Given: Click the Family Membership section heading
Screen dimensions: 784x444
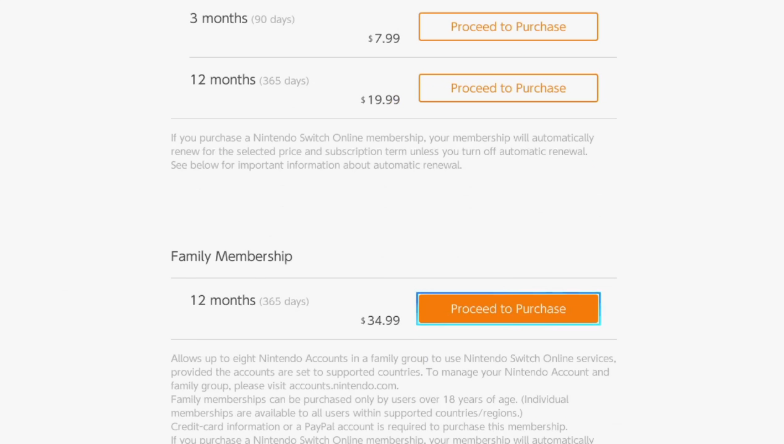Looking at the screenshot, I should 232,256.
